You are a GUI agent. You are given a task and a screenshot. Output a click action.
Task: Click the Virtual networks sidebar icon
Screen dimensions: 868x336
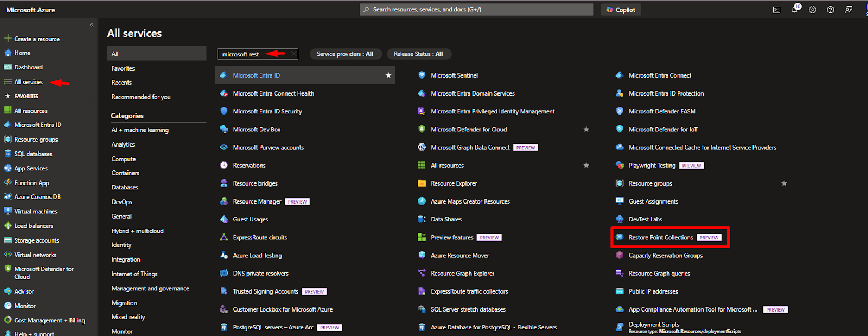click(8, 255)
